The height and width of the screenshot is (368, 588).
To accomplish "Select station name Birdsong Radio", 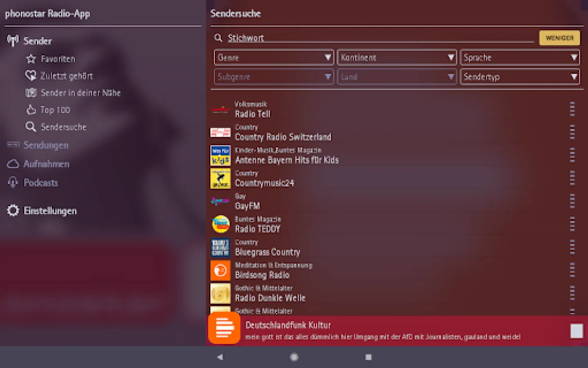I will 262,275.
